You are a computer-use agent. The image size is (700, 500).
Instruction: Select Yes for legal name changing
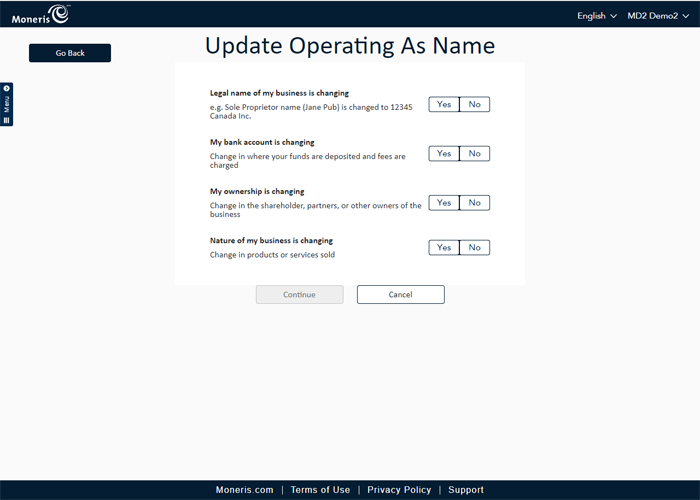pos(444,104)
